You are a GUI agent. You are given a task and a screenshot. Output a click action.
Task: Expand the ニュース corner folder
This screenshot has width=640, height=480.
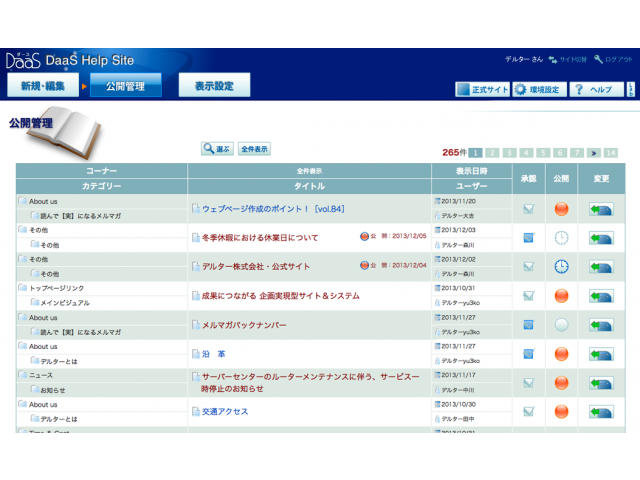pos(22,375)
